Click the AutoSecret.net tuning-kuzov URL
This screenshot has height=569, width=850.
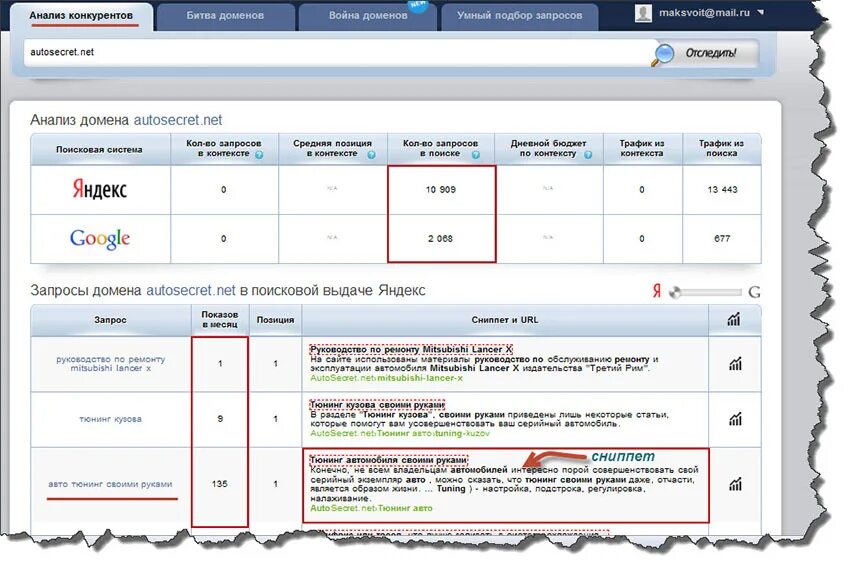click(x=400, y=434)
